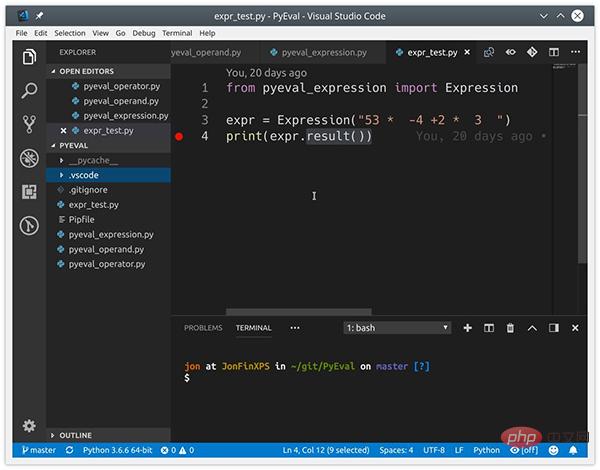Open the Selection menu
Viewport: 600px width, 470px height.
pos(70,33)
